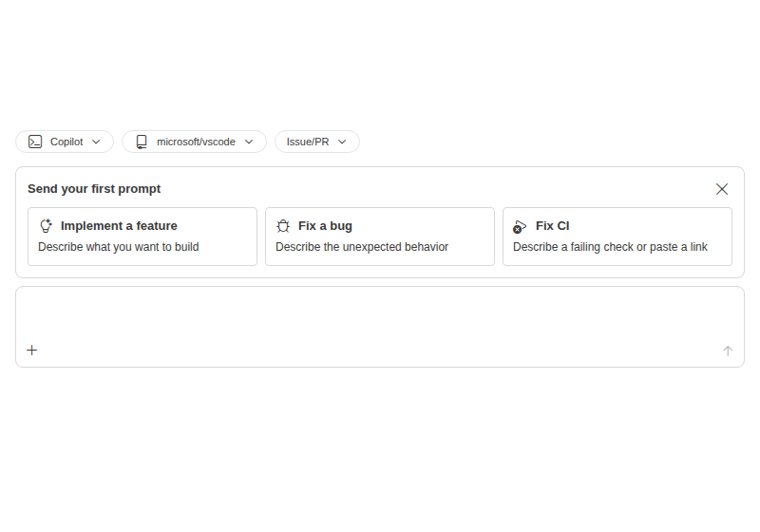Open the microsoft/vscode repository dropdown

[195, 142]
